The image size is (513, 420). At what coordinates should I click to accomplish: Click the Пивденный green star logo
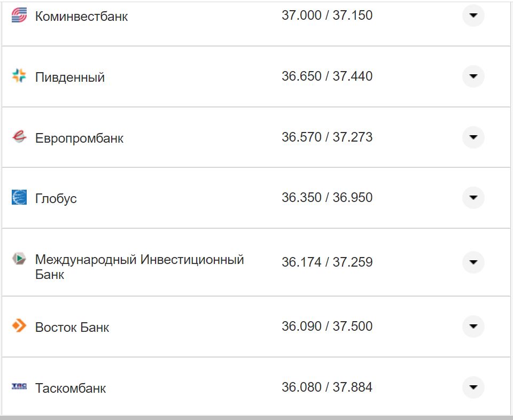19,76
